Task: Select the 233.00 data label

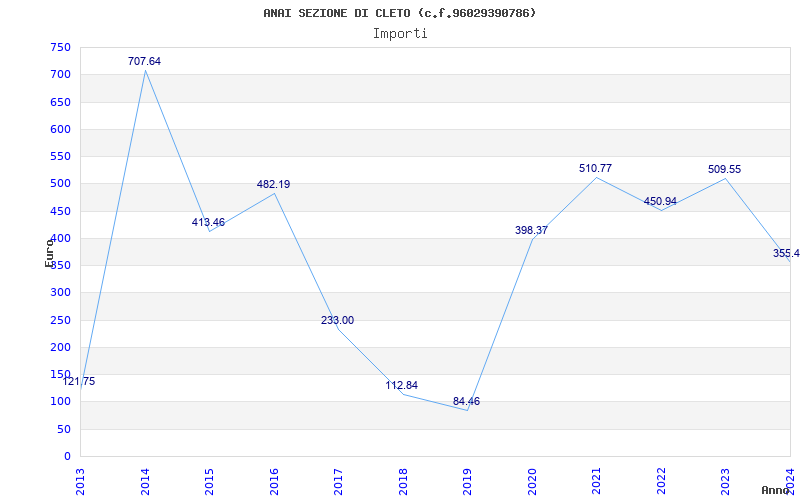Action: tap(337, 320)
